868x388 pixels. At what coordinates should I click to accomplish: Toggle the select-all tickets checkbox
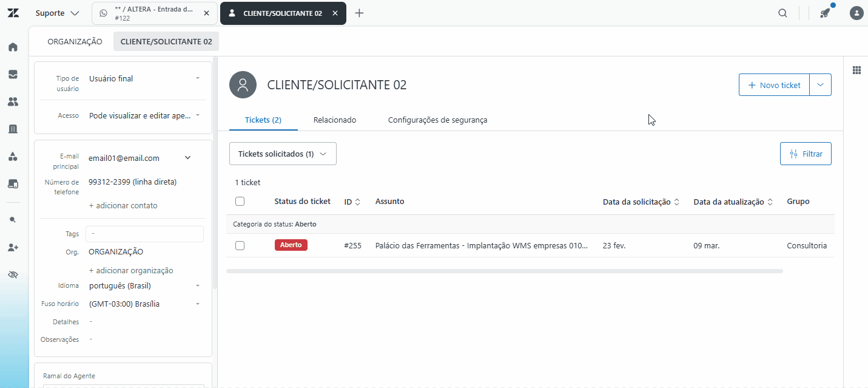click(240, 201)
